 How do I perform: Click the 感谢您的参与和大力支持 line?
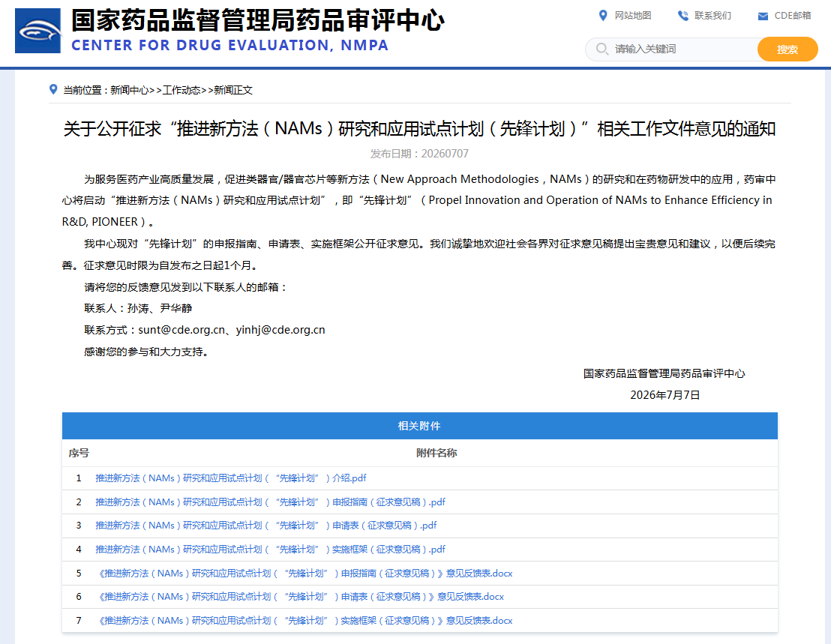tap(146, 352)
